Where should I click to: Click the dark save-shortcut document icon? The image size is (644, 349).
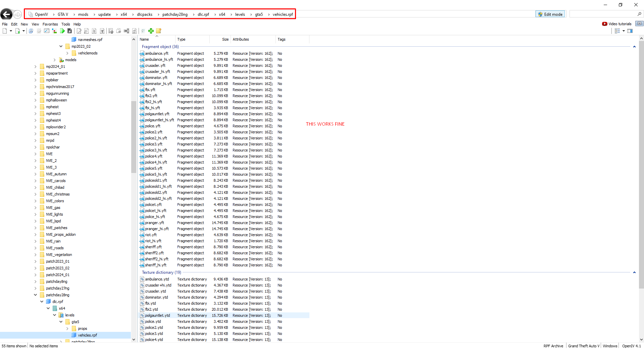[x=70, y=31]
